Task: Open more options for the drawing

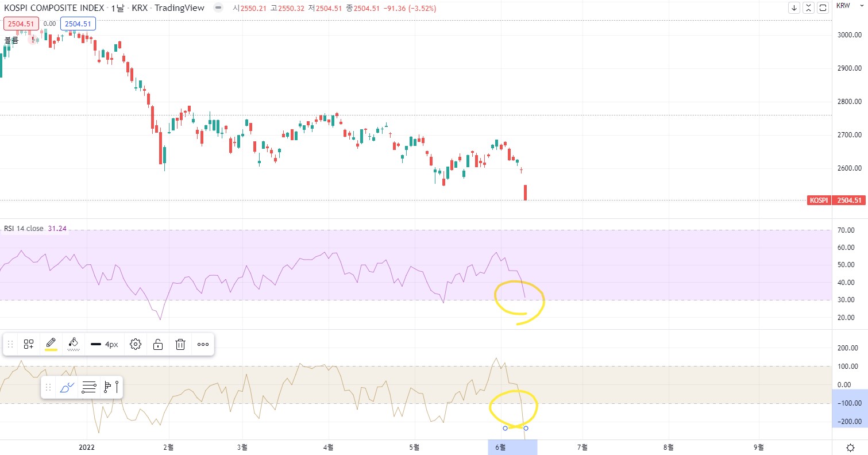Action: pos(203,344)
